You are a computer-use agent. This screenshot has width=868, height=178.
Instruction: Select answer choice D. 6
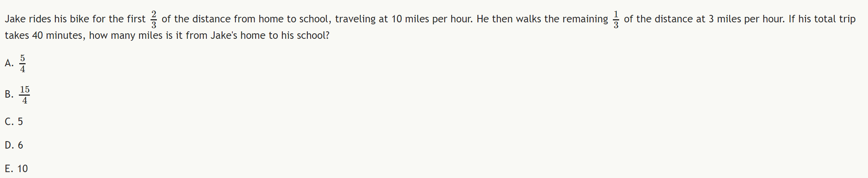coord(14,145)
